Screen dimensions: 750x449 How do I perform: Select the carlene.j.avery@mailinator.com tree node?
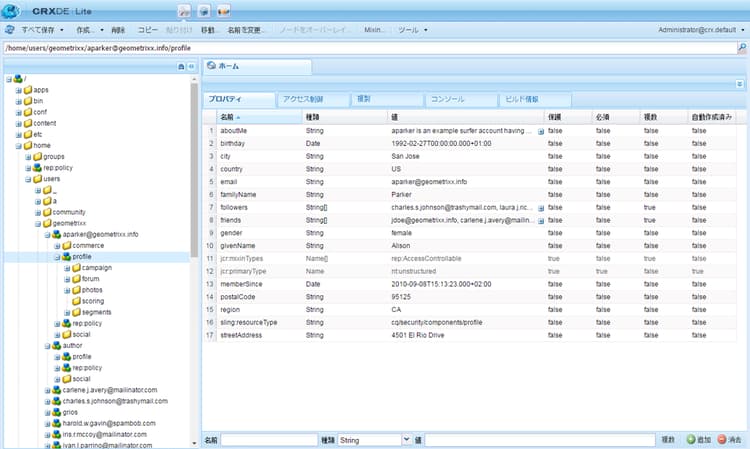(110, 390)
